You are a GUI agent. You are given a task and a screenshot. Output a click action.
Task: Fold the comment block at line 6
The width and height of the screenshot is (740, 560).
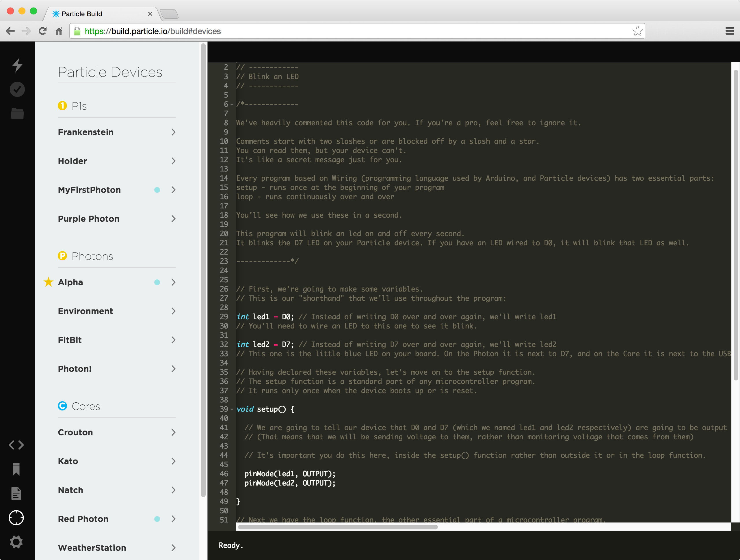pos(232,105)
